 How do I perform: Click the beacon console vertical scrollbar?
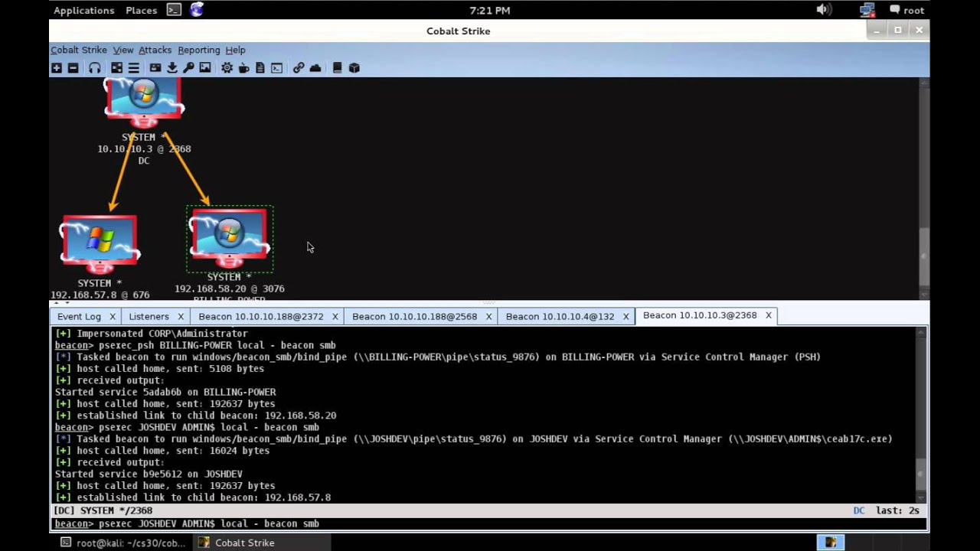[923, 416]
